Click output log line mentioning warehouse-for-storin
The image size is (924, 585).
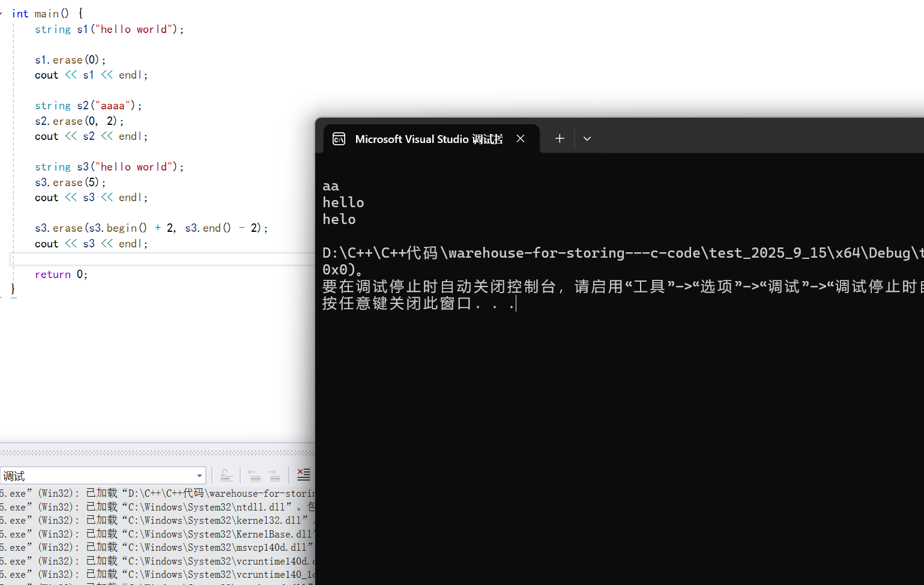pyautogui.click(x=157, y=493)
